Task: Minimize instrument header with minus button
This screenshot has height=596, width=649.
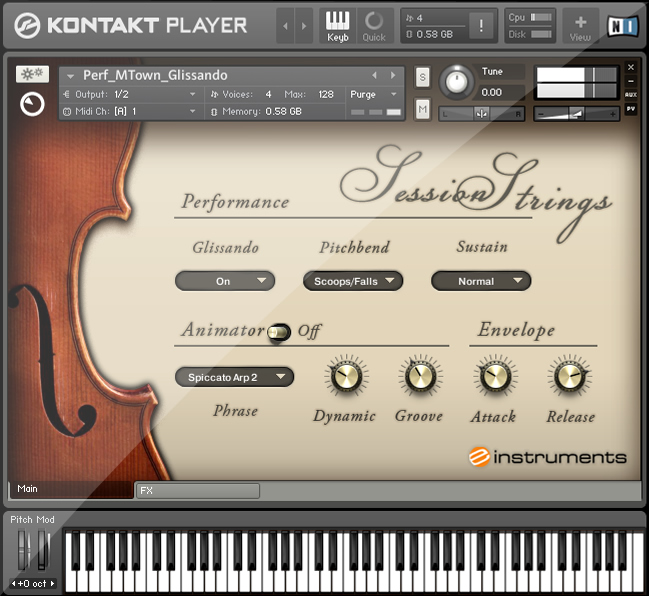Action: 631,81
